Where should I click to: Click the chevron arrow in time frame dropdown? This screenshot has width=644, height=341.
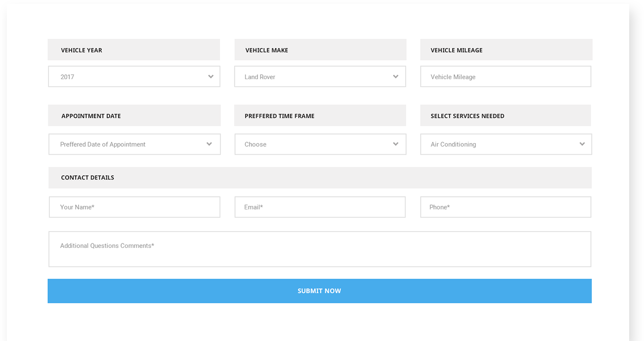(x=395, y=144)
